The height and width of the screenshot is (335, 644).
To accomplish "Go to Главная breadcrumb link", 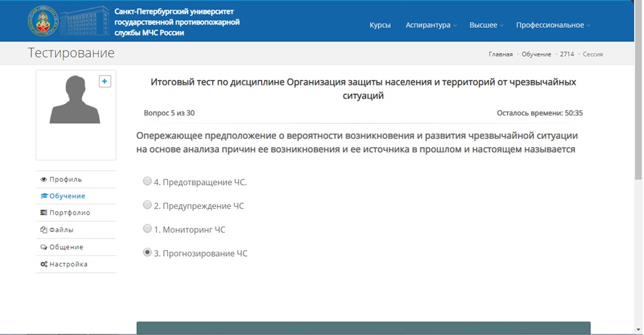I will tap(501, 54).
